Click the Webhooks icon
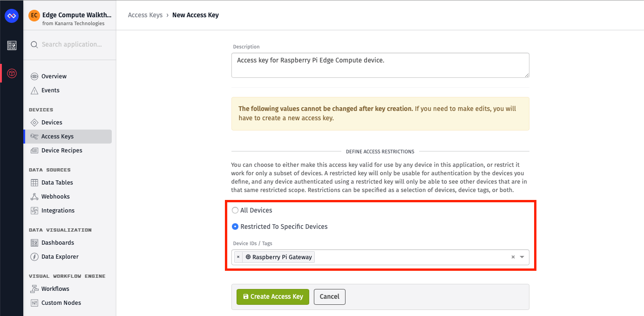 click(x=34, y=197)
